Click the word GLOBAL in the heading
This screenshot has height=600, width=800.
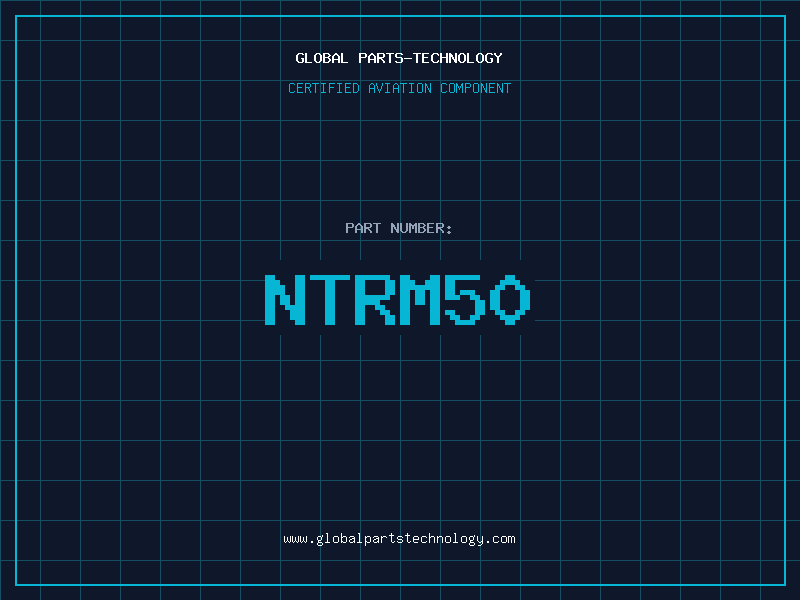pos(322,58)
